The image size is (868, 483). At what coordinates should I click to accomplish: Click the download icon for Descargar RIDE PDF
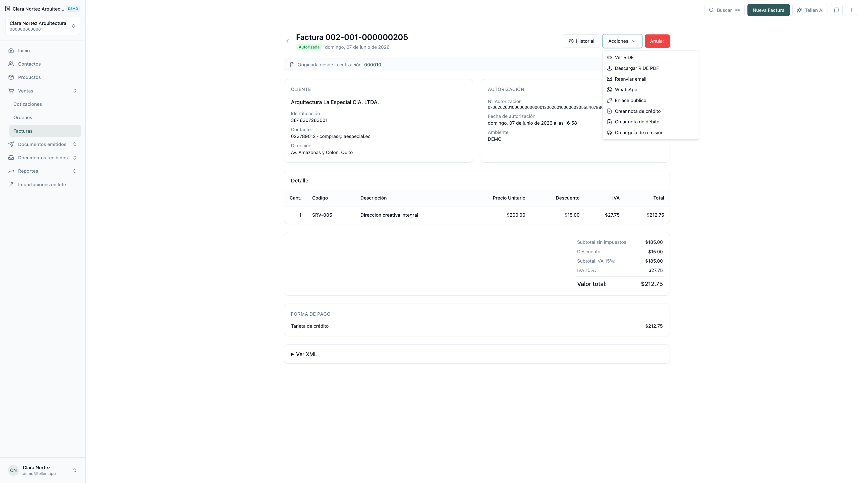[x=609, y=68]
